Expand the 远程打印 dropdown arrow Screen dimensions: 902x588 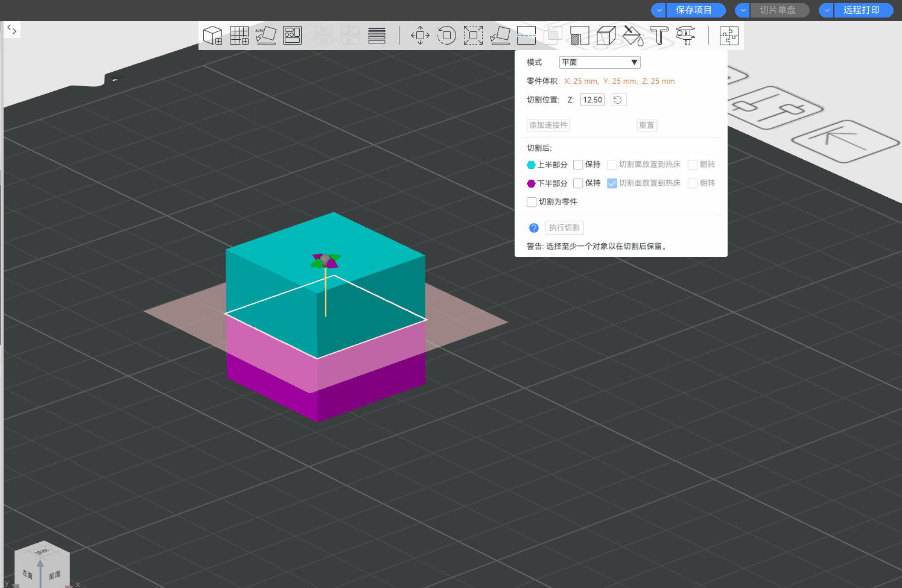click(x=827, y=10)
